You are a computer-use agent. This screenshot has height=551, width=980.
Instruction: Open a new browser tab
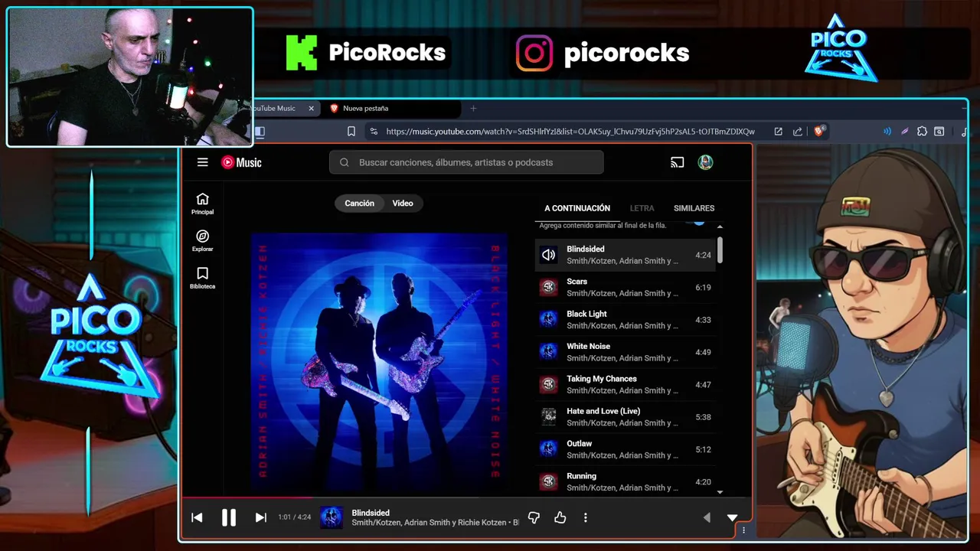(473, 109)
